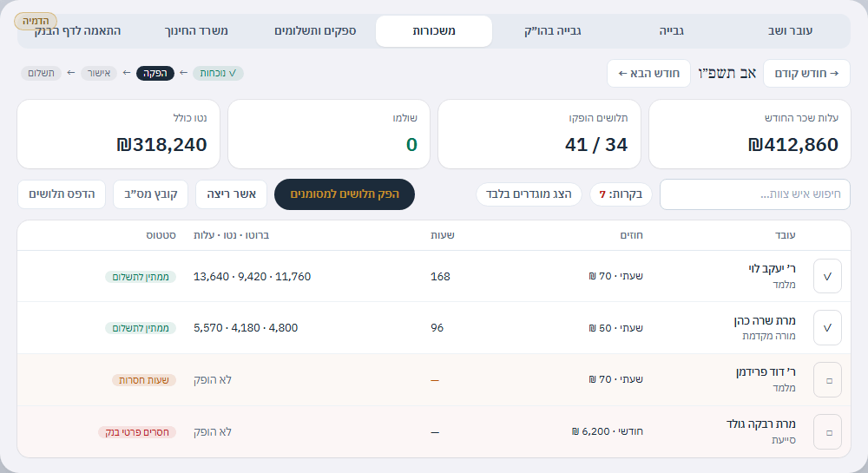Click the שולמו summary card
This screenshot has height=473, width=868.
[x=329, y=134]
